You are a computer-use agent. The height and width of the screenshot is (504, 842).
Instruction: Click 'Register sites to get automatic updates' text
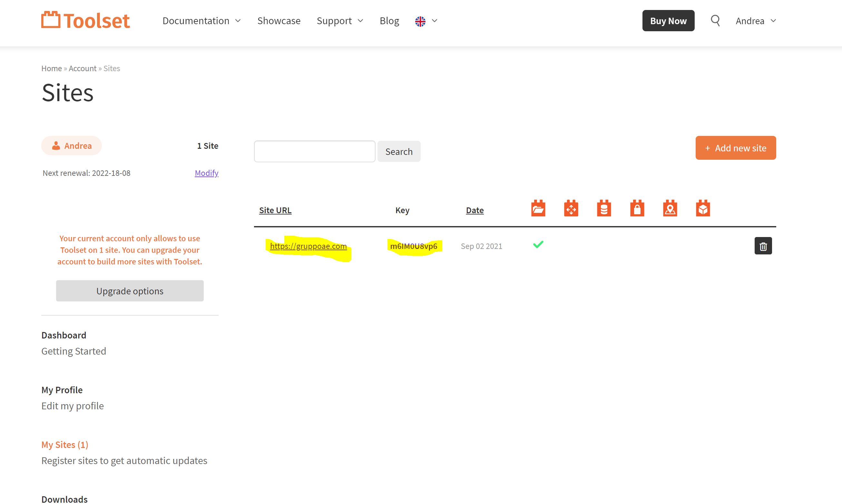pos(124,461)
